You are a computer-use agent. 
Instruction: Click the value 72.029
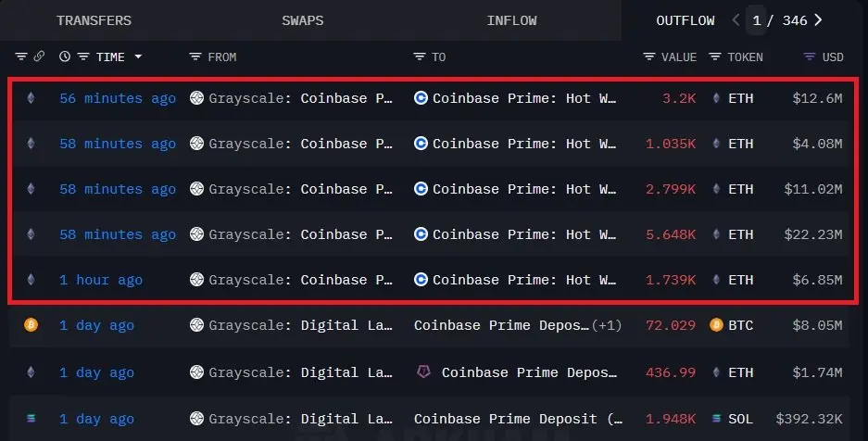tap(671, 325)
